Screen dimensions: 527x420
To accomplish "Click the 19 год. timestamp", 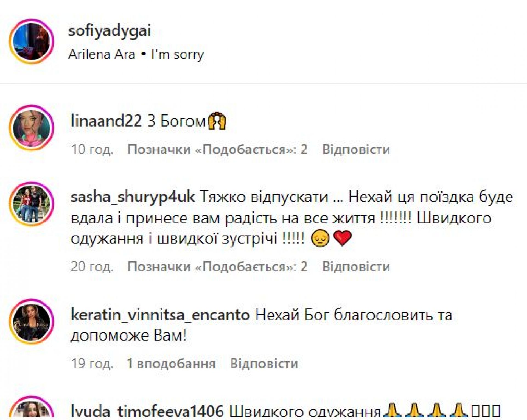I will coord(92,363).
